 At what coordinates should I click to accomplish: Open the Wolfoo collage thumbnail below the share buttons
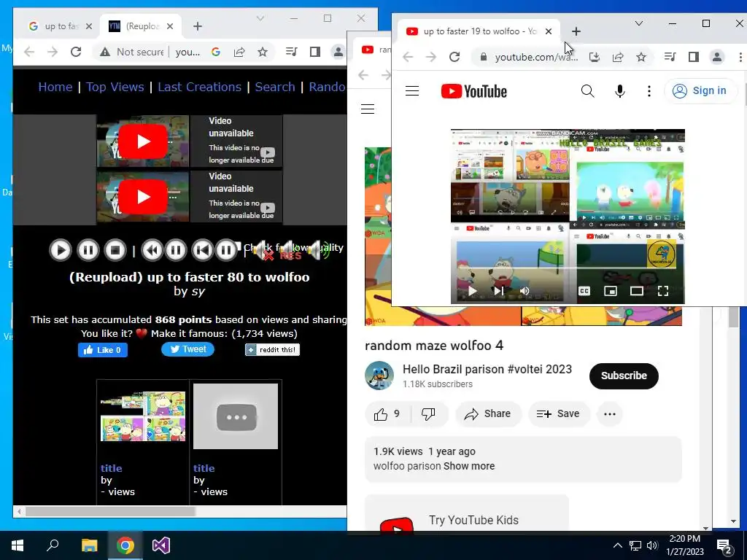(143, 416)
